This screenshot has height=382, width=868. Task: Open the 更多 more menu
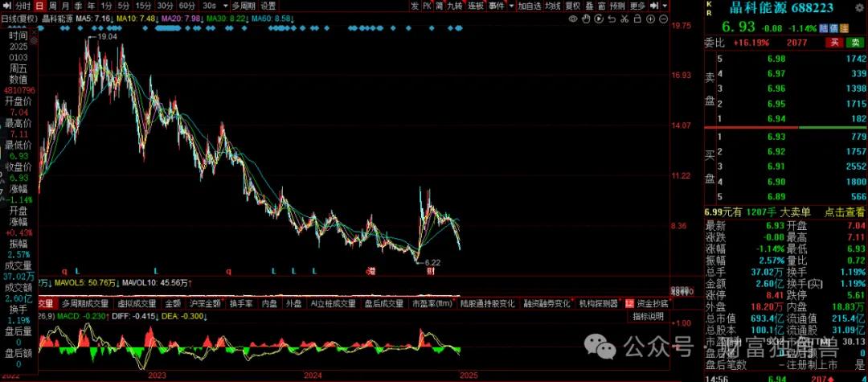click(637, 6)
